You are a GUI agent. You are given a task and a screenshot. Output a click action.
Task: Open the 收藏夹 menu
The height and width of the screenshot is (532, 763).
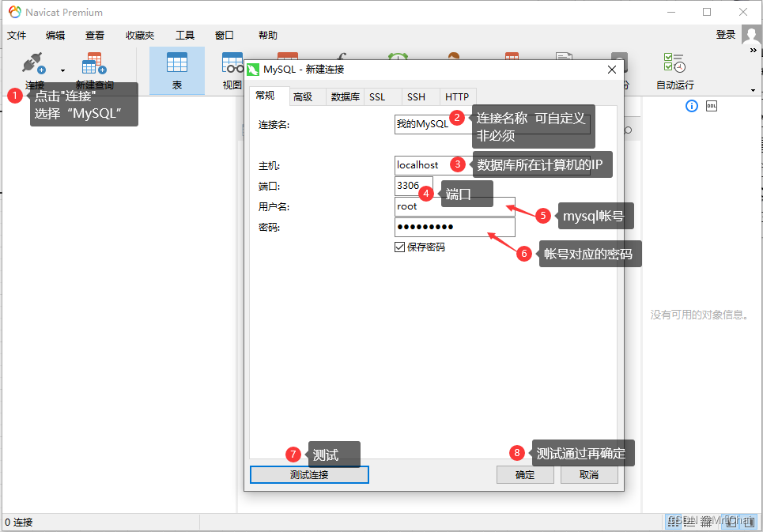click(x=140, y=36)
